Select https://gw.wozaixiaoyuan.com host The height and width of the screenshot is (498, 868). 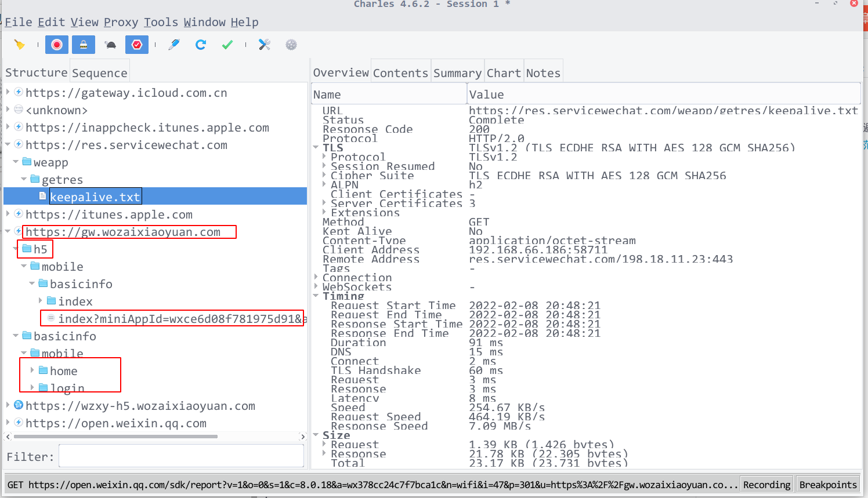tap(123, 232)
